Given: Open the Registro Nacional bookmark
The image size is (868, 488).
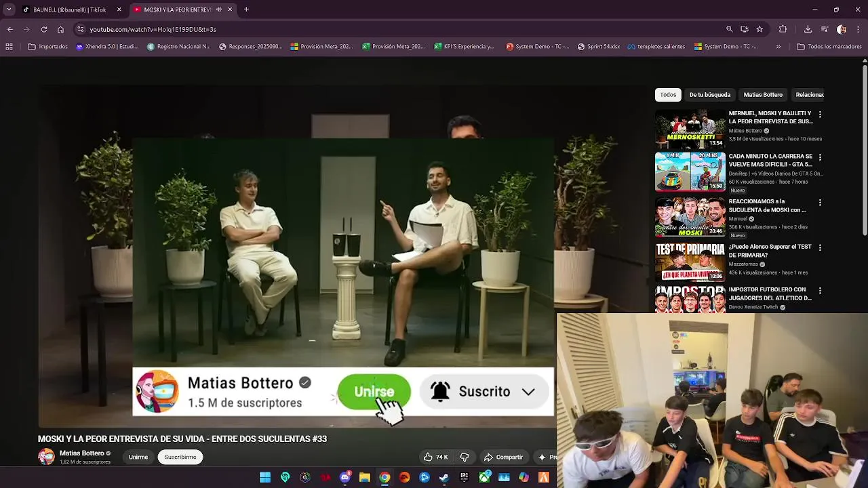Looking at the screenshot, I should [x=179, y=47].
